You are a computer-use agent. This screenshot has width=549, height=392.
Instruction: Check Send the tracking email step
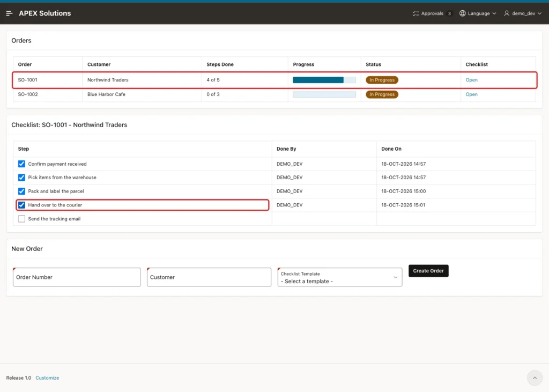point(21,219)
